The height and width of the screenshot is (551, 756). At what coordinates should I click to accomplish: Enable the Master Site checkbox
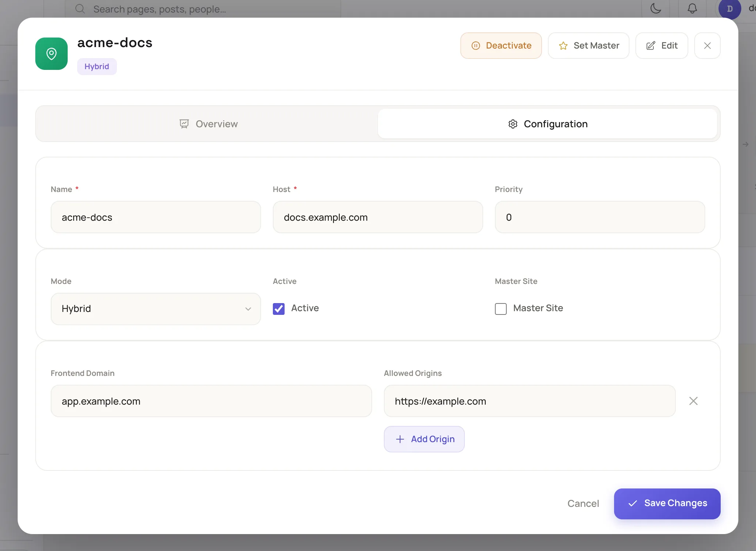click(x=501, y=309)
